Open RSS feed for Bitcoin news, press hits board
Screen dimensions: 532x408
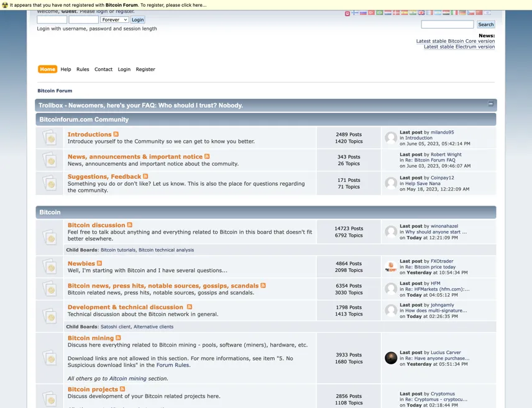click(x=263, y=286)
